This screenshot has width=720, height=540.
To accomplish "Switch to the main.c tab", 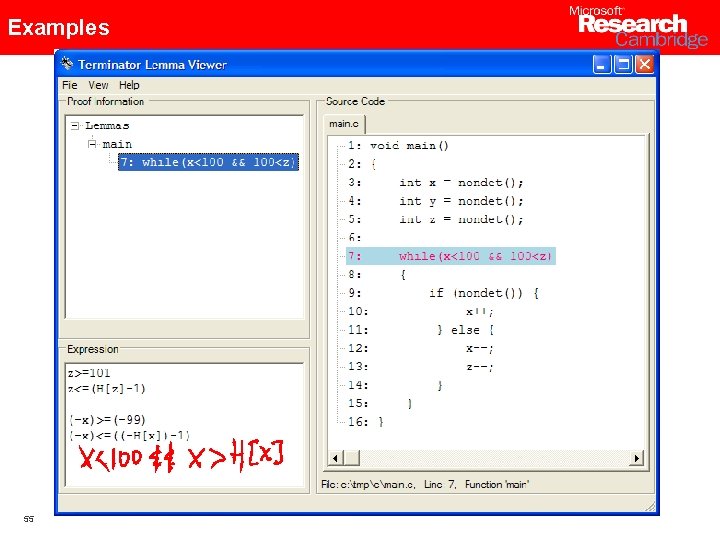I will click(x=343, y=124).
